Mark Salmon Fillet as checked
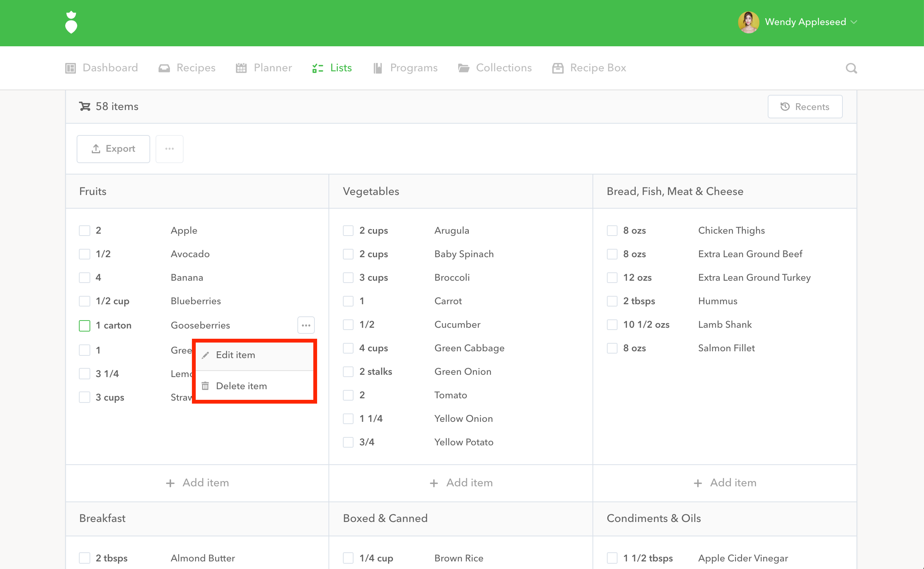Screen dimensions: 924x569 click(612, 348)
